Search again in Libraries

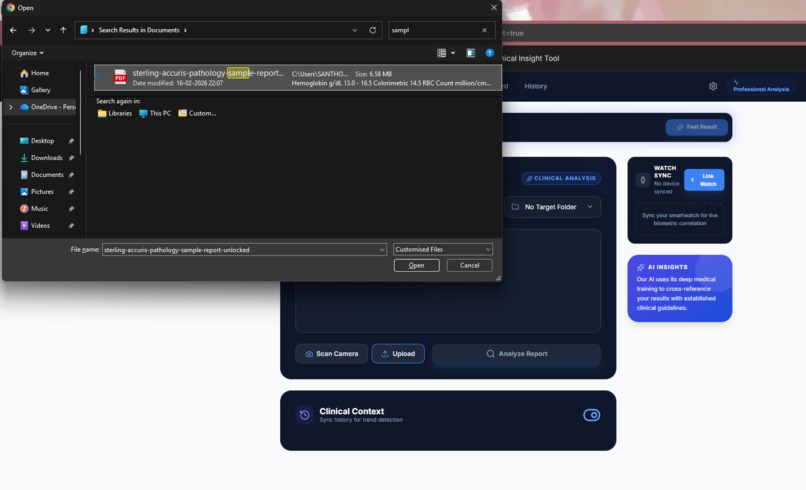coord(115,113)
